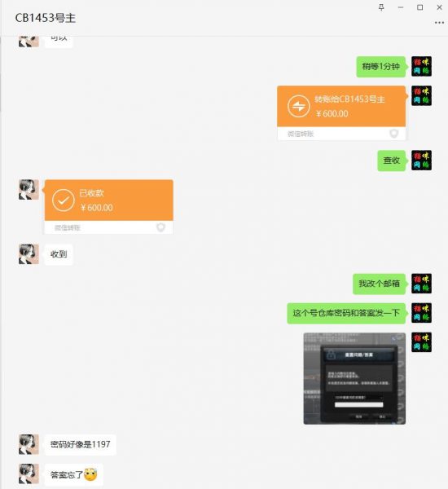Click the sender avatar beside 查收 message
The image size is (448, 489).
(x=421, y=161)
